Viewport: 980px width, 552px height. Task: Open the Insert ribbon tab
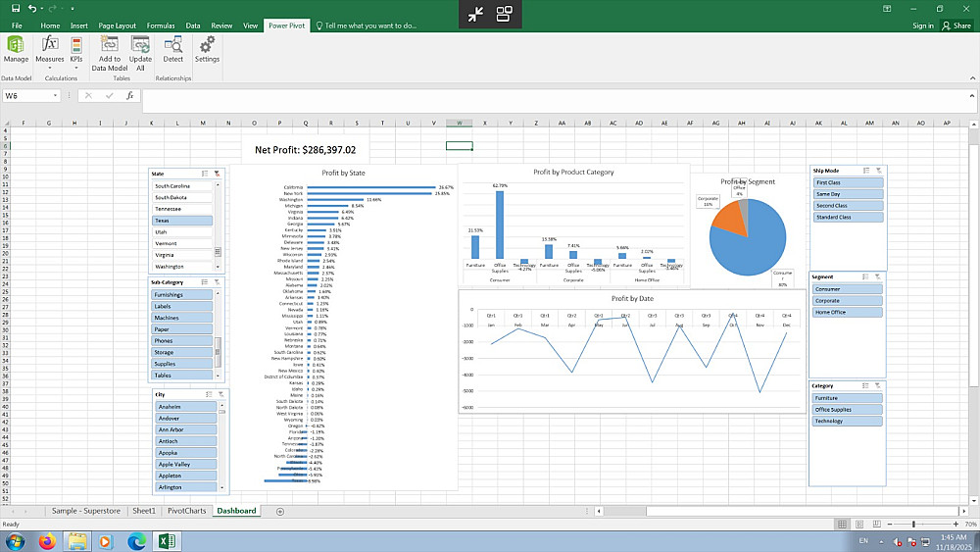point(78,25)
